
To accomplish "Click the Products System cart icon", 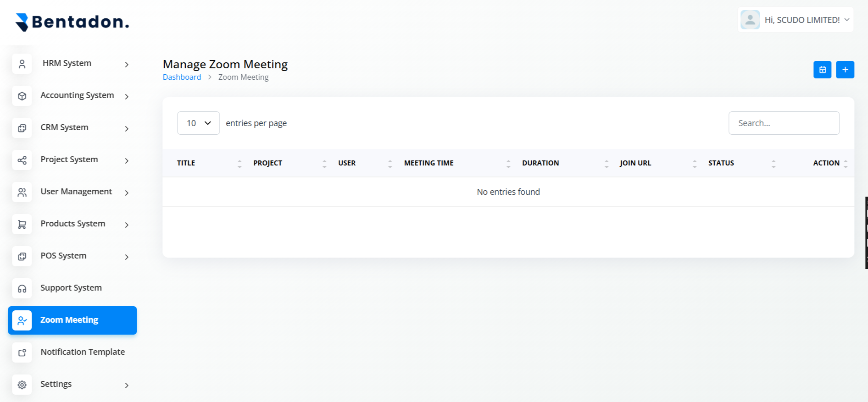I will 22,225.
